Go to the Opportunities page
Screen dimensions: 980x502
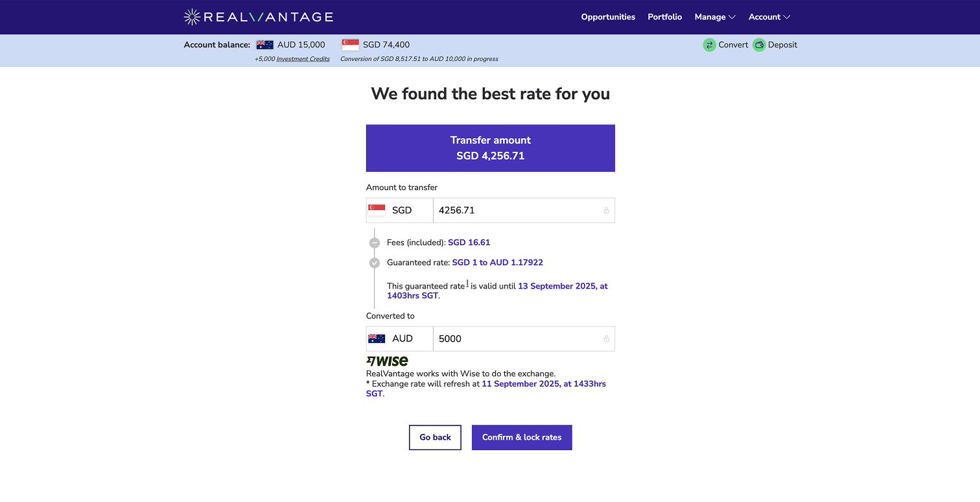pos(608,17)
